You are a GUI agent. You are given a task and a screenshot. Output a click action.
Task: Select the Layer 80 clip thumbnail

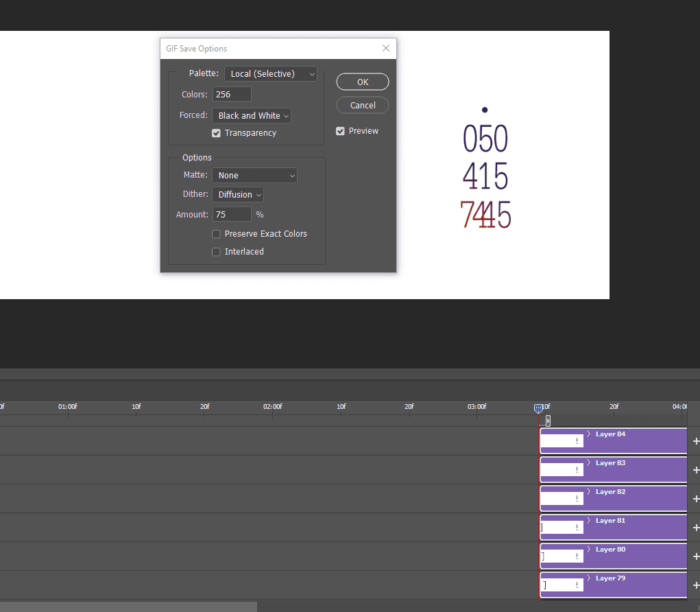point(562,556)
